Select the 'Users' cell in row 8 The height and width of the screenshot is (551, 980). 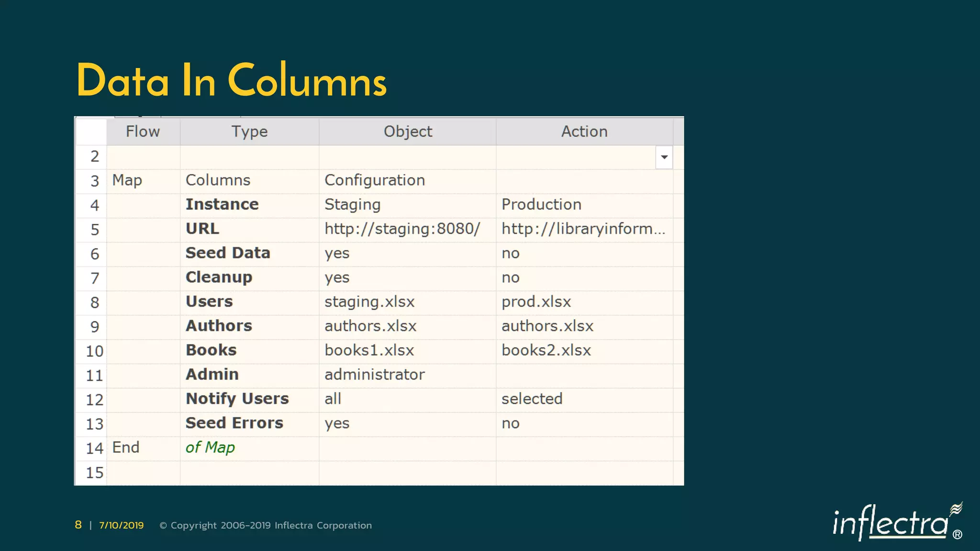(249, 303)
